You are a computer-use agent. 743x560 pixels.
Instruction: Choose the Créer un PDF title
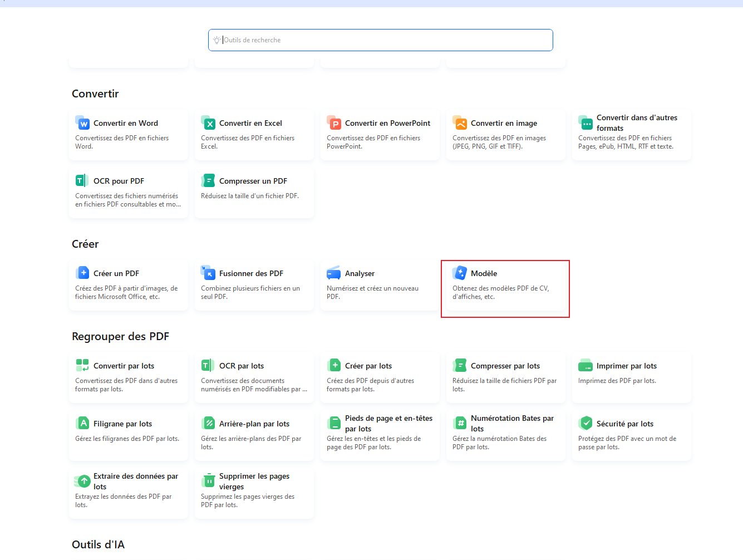pos(116,273)
